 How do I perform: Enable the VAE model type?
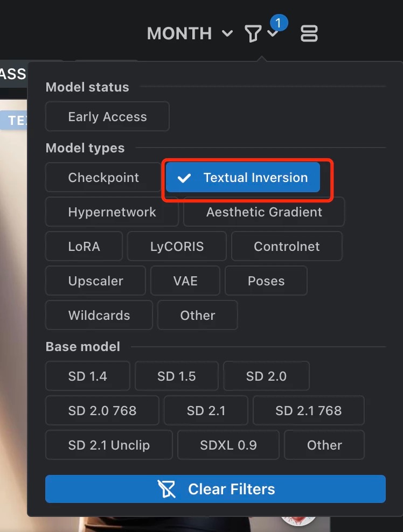[x=185, y=281]
